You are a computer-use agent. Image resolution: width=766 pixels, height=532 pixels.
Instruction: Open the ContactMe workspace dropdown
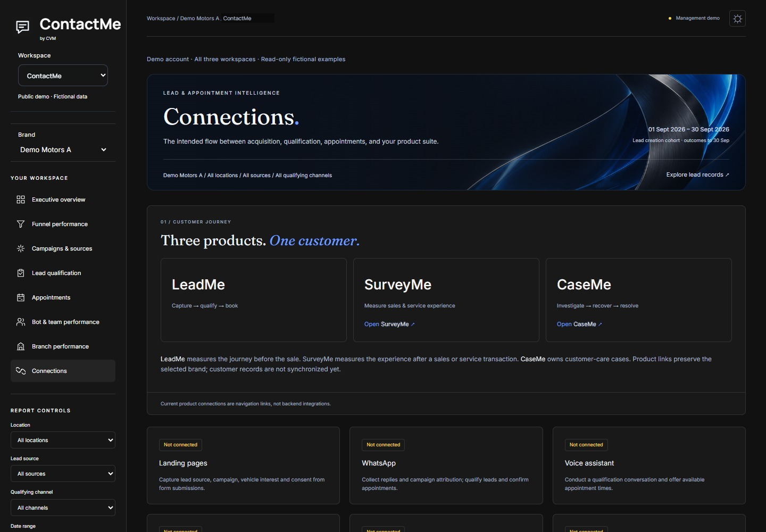pyautogui.click(x=63, y=76)
